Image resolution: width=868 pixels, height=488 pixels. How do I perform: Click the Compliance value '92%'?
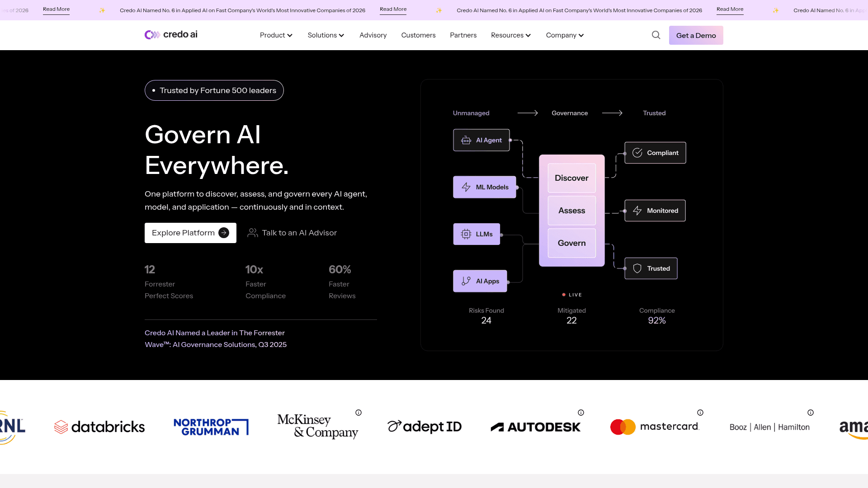point(657,320)
